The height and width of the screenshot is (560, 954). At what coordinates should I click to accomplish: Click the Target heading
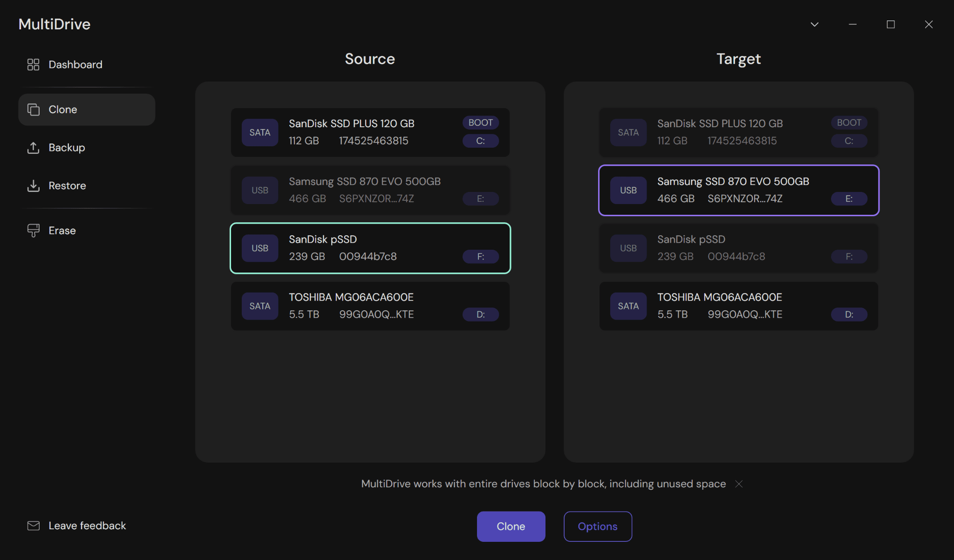(x=738, y=59)
